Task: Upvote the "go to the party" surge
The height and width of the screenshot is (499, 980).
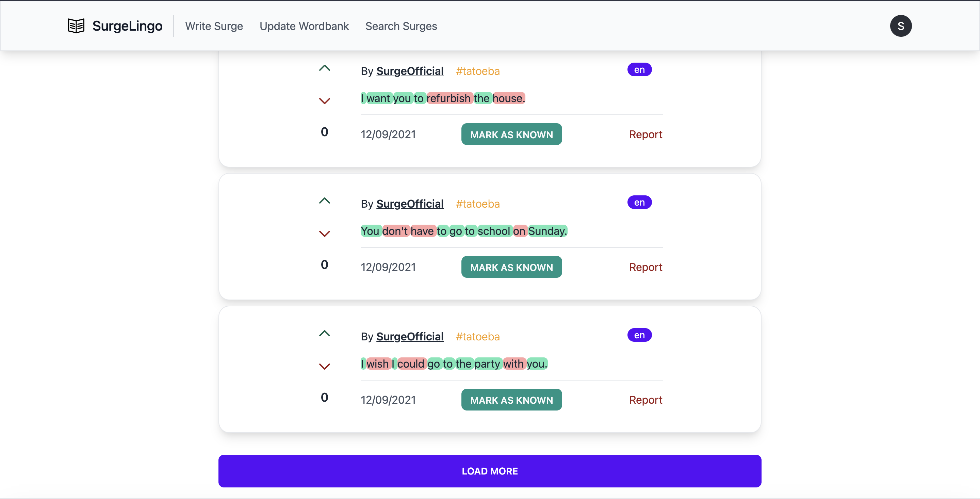Action: click(x=324, y=334)
